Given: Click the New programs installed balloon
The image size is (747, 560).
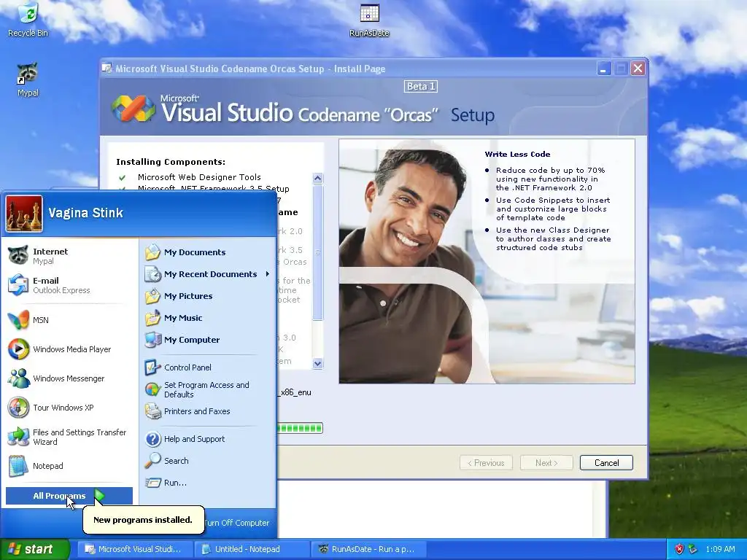Looking at the screenshot, I should [144, 519].
